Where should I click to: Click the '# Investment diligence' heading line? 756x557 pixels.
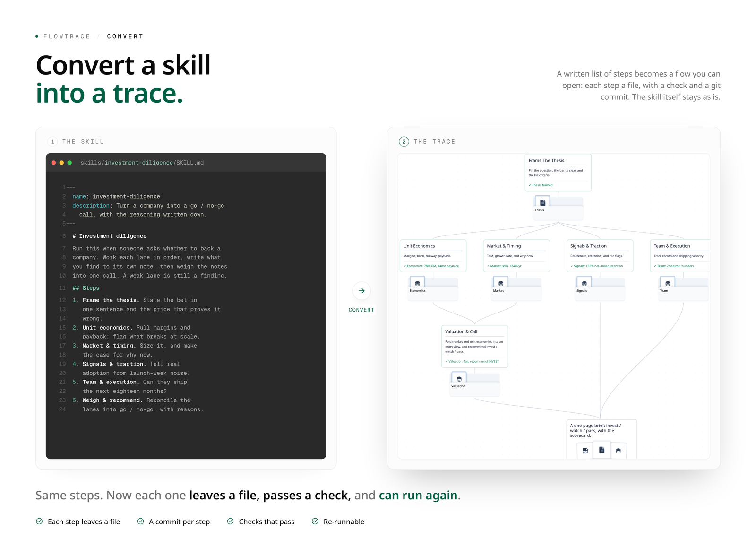(x=109, y=236)
